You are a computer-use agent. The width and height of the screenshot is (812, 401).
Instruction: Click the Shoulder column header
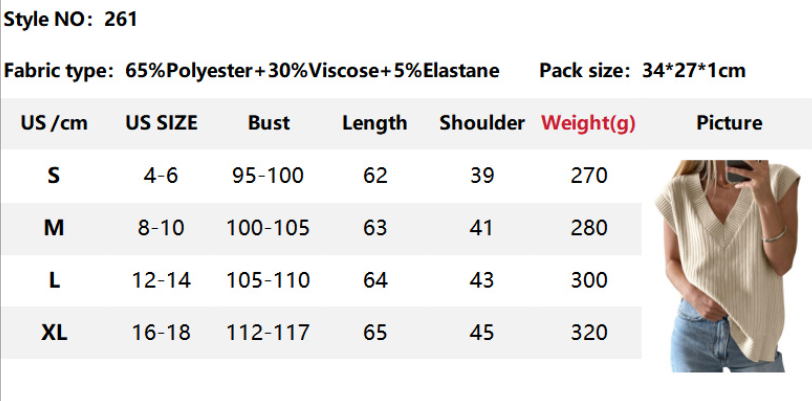pos(482,124)
